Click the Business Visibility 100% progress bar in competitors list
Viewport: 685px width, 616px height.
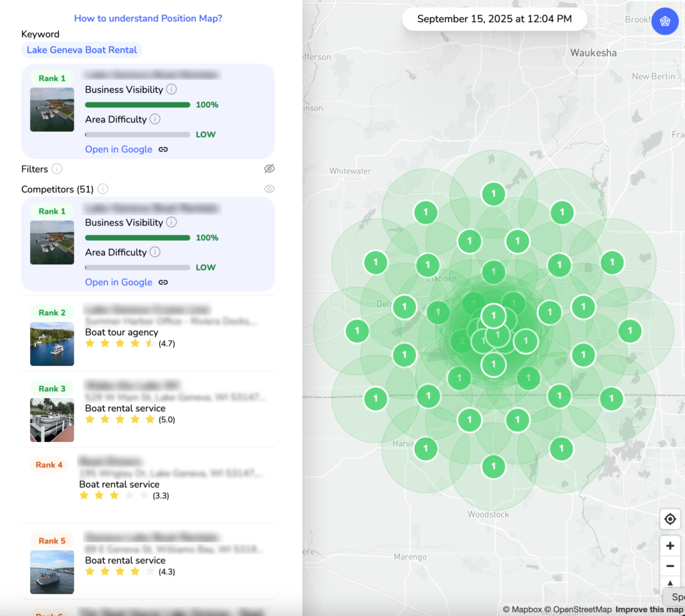(138, 237)
